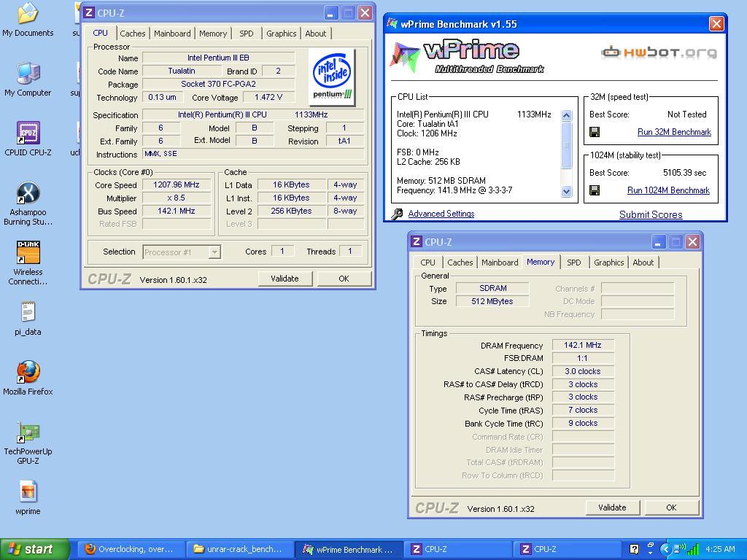Viewport: 747px width, 560px height.
Task: Open My Computer desktop icon
Action: pos(28,79)
